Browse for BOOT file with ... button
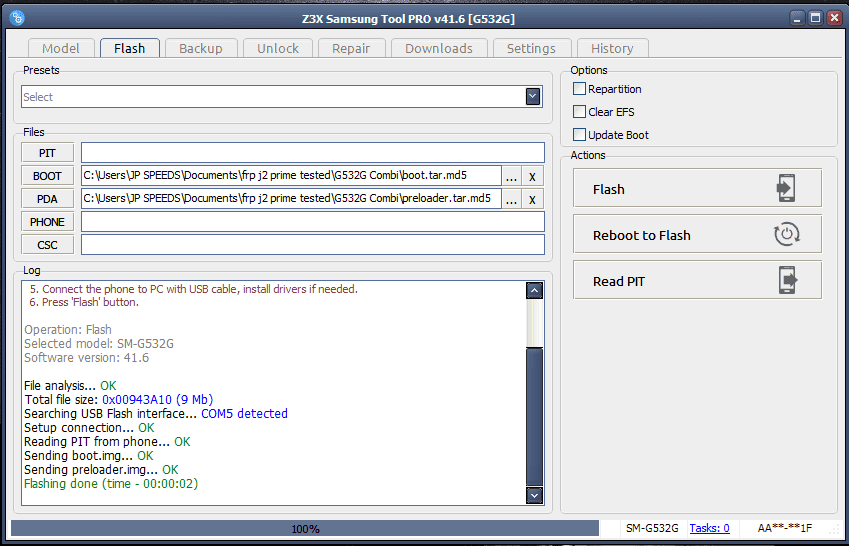 [511, 176]
